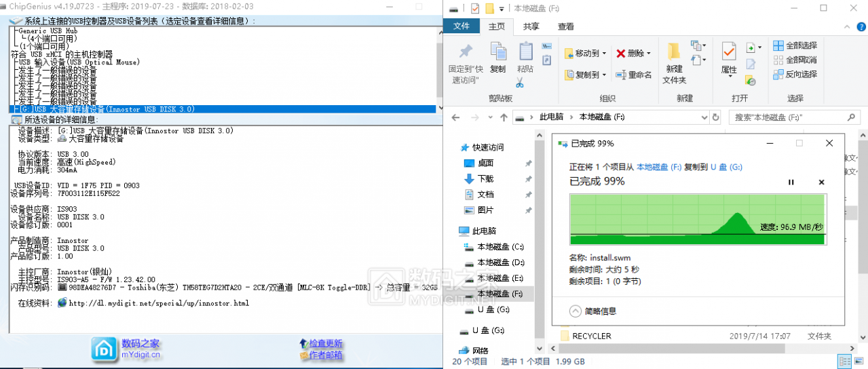Viewport: 868px width, 369px height.
Task: Switch to the Share (共享) tab
Action: click(531, 26)
